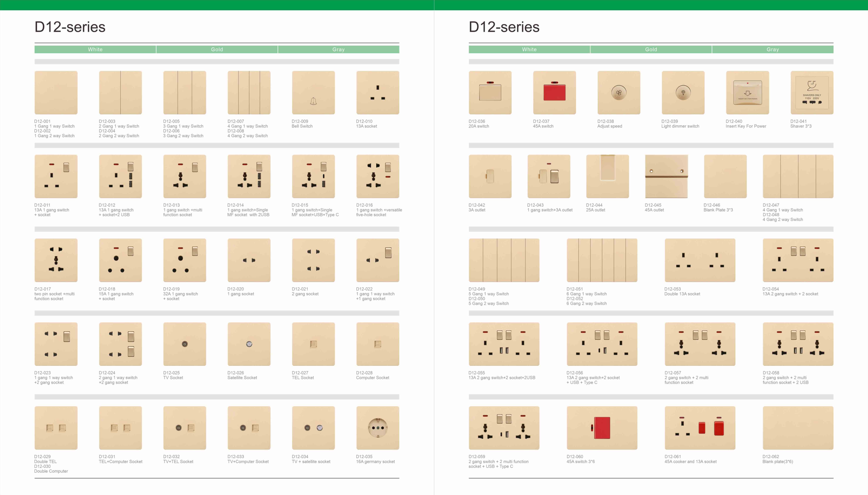868x495 pixels.
Task: Select the D12-035 16A germany socket image
Action: (x=378, y=428)
